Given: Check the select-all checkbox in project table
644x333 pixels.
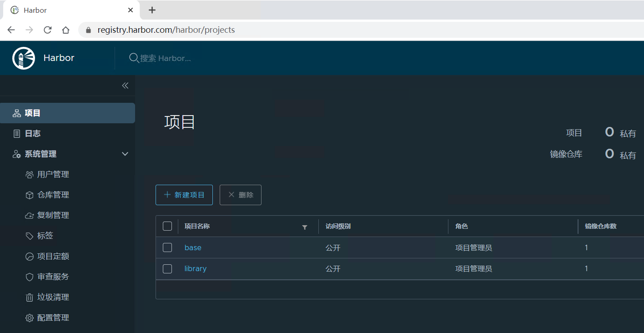Looking at the screenshot, I should pos(167,226).
